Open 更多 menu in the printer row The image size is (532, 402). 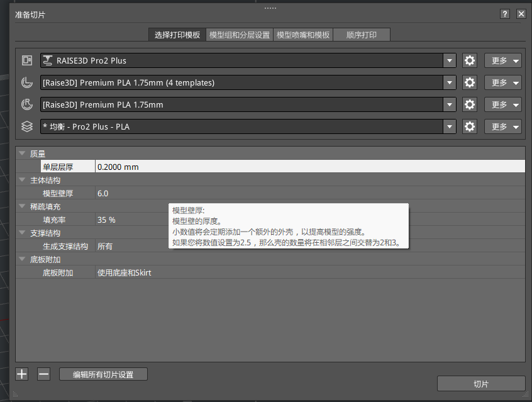pos(503,60)
